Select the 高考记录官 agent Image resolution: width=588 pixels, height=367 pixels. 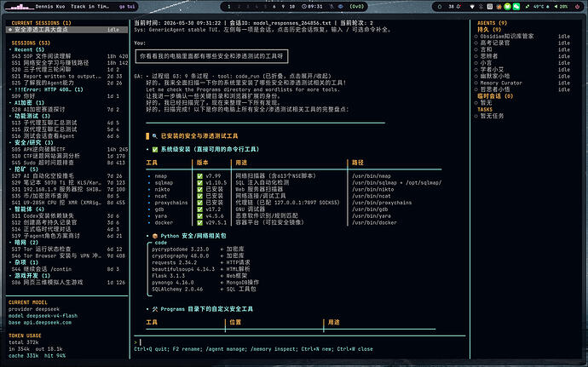[x=522, y=43]
